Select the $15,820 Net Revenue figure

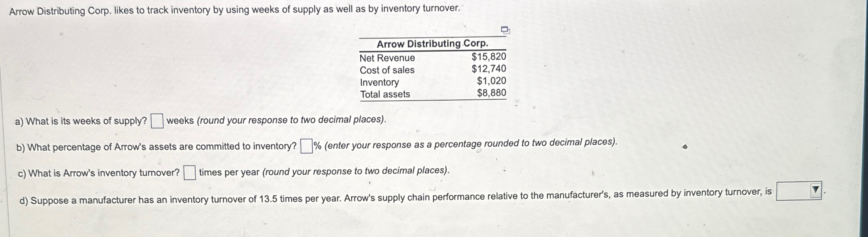[x=488, y=58]
